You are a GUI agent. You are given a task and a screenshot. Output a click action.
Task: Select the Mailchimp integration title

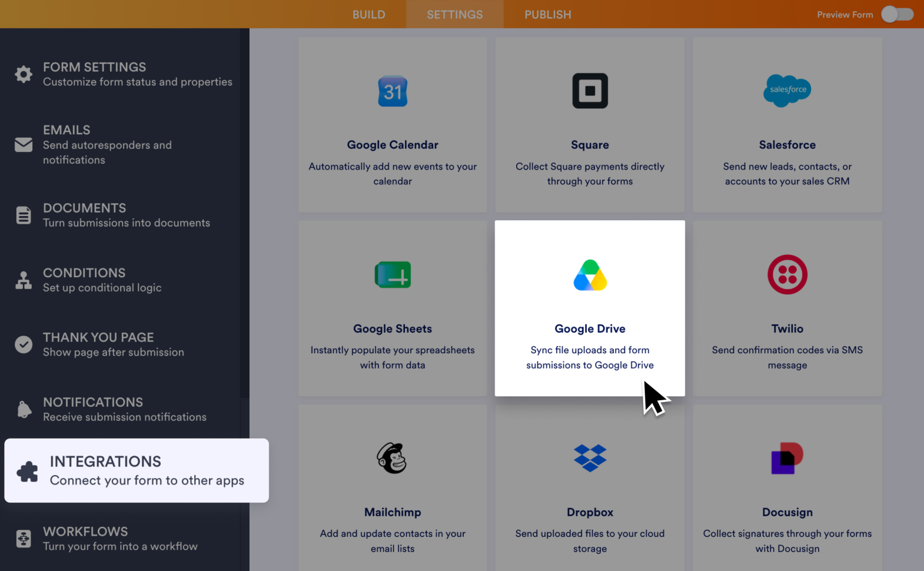[x=393, y=512]
